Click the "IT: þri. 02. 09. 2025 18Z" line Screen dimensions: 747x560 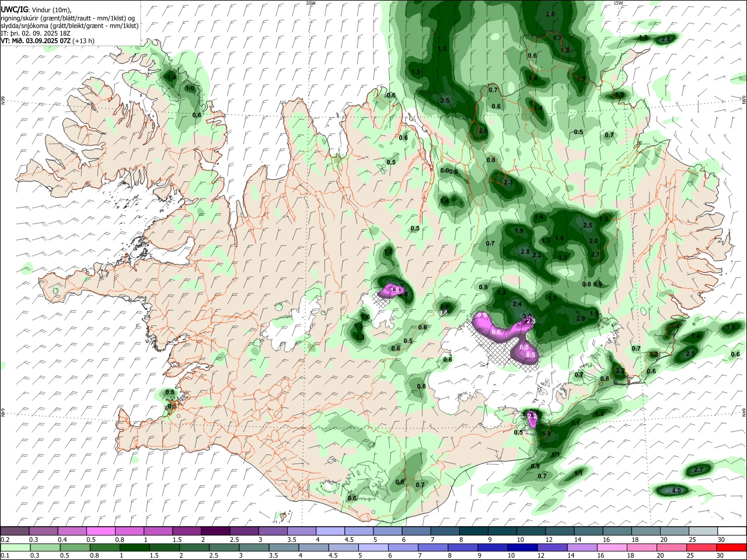tap(36, 33)
